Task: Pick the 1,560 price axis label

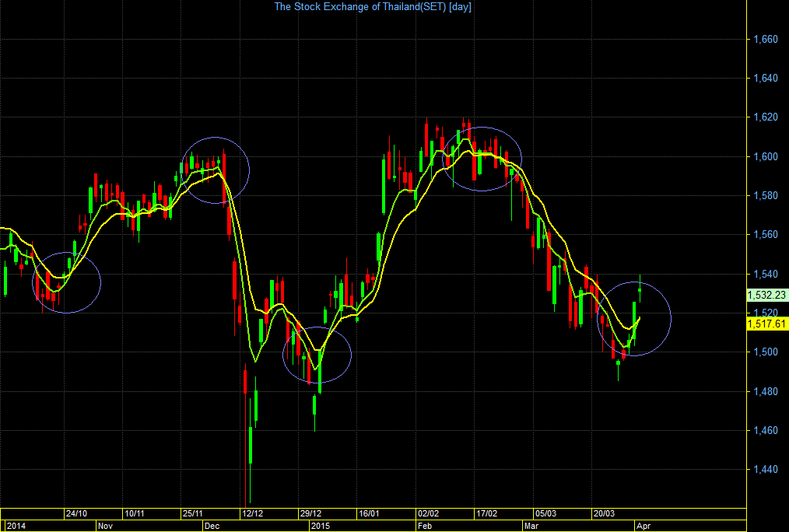Action: click(x=766, y=234)
